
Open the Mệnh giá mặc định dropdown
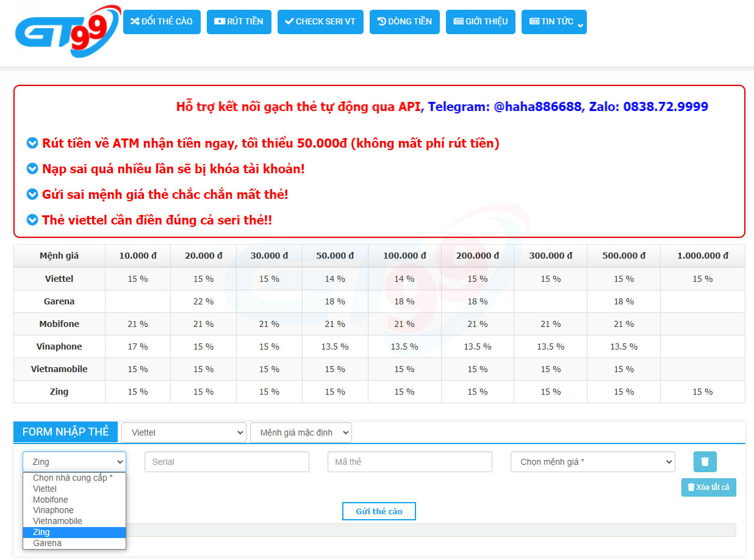point(301,433)
